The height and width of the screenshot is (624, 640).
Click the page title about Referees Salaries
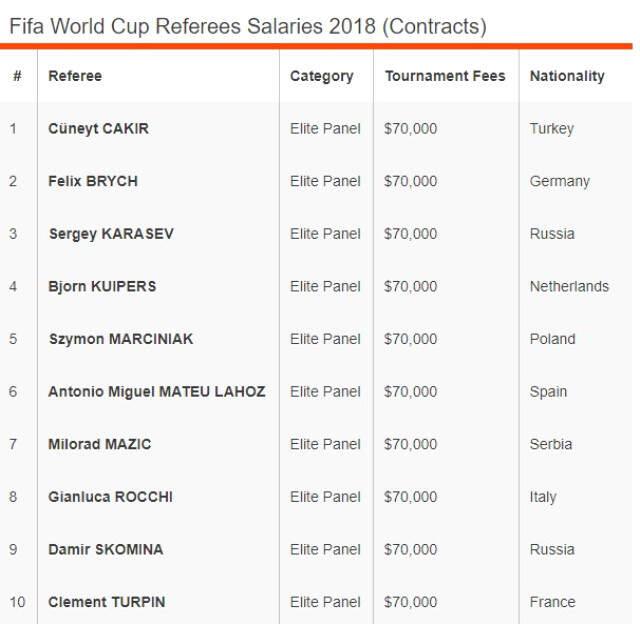pos(247,27)
